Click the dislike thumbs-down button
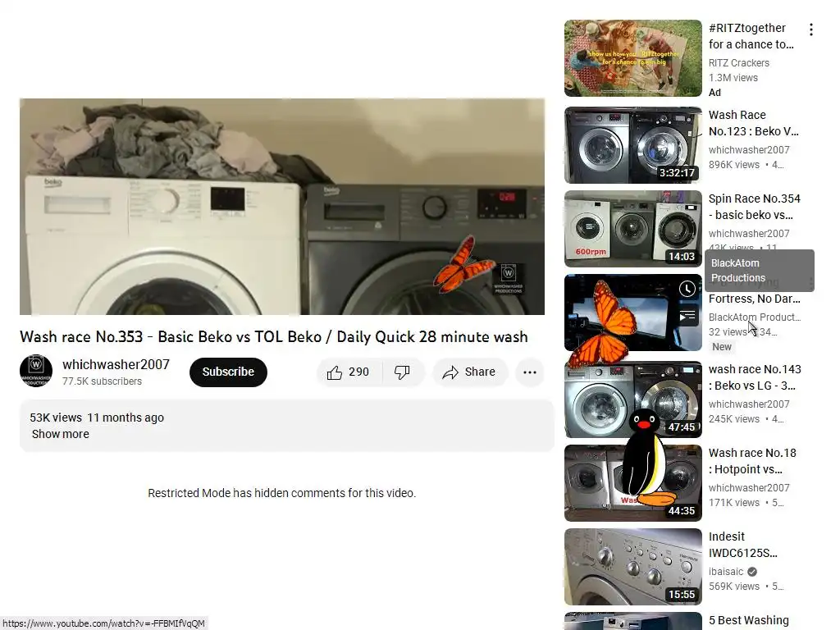The height and width of the screenshot is (630, 840). coord(402,372)
